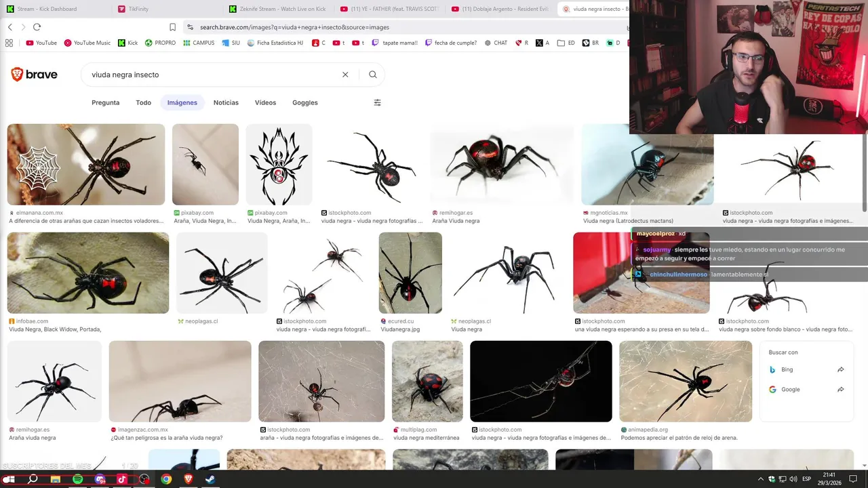Bookmark this page using the bookmark icon
The height and width of the screenshot is (488, 868).
click(172, 27)
